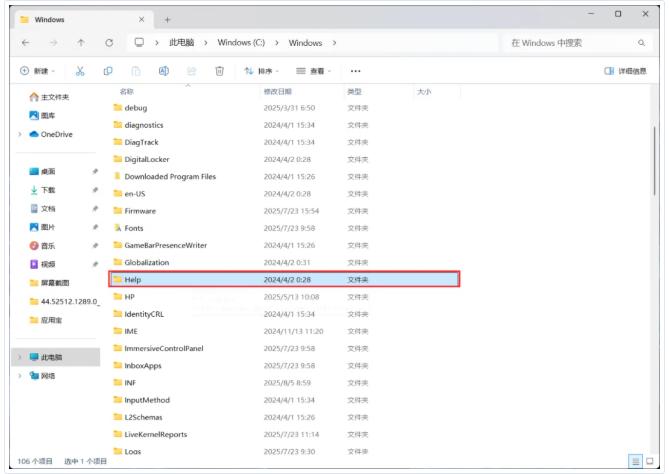The image size is (669, 474).
Task: Go up one level with Up arrow
Action: pyautogui.click(x=82, y=43)
